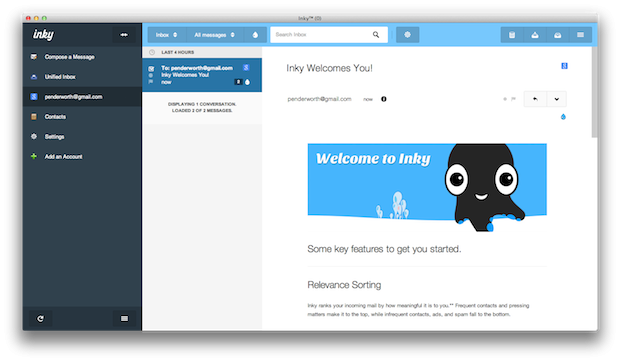The image size is (620, 362).
Task: Toggle the unread dot in message header
Action: point(505,99)
